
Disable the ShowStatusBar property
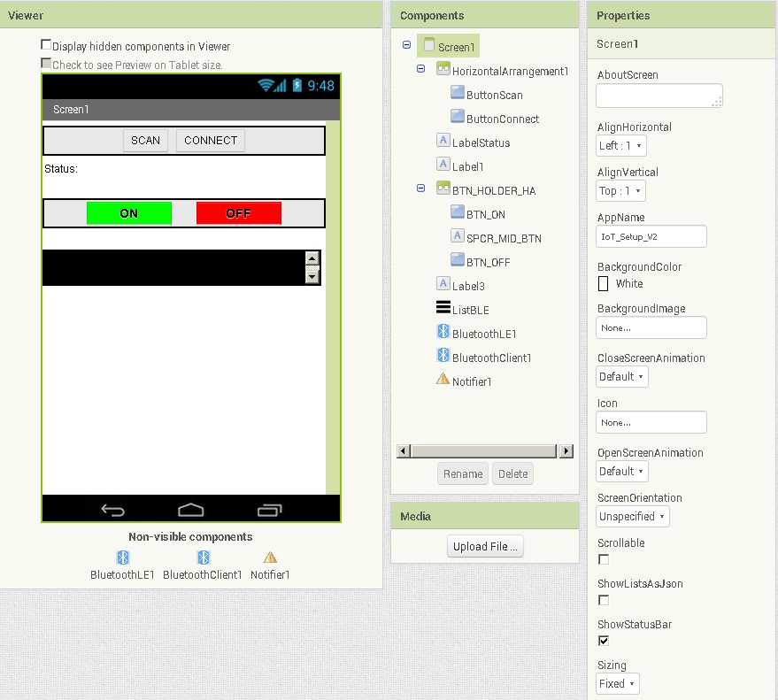pyautogui.click(x=603, y=641)
